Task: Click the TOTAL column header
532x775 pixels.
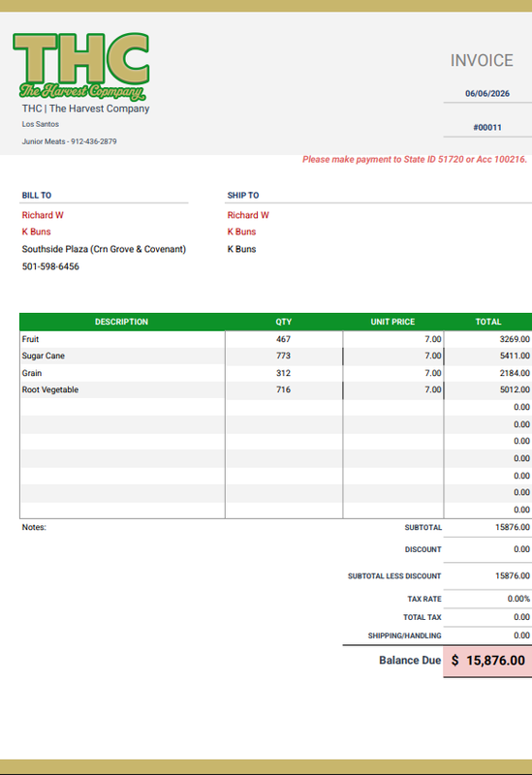Action: 488,322
